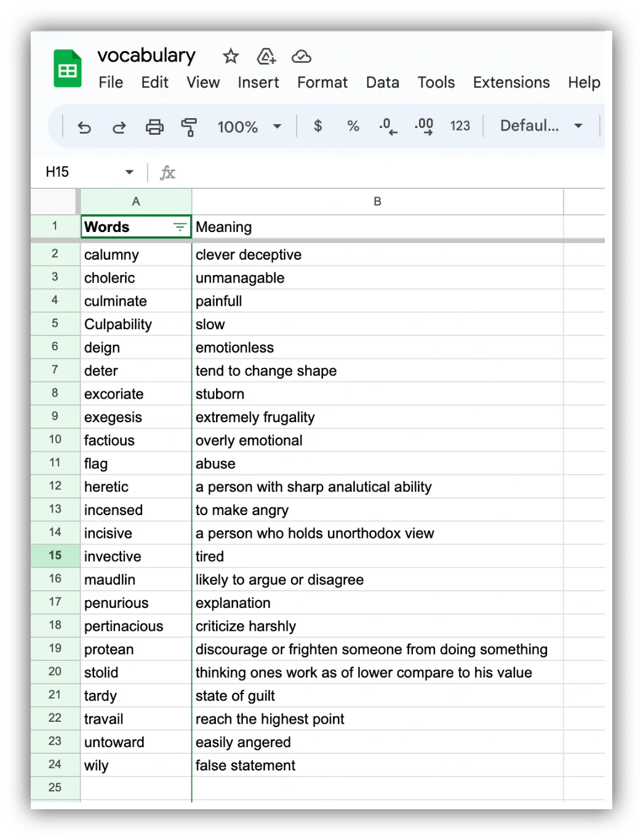The height and width of the screenshot is (840, 643).
Task: Click the 'state of guilt' cell
Action: (377, 696)
